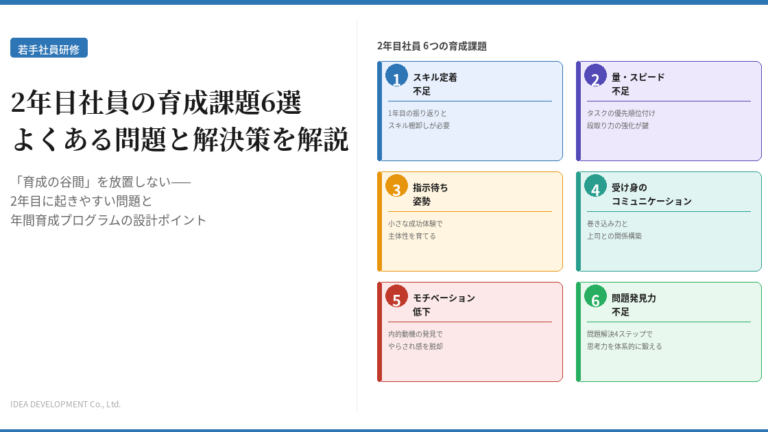768x432 pixels.
Task: Click the purple number 2 circle icon
Action: tap(595, 77)
